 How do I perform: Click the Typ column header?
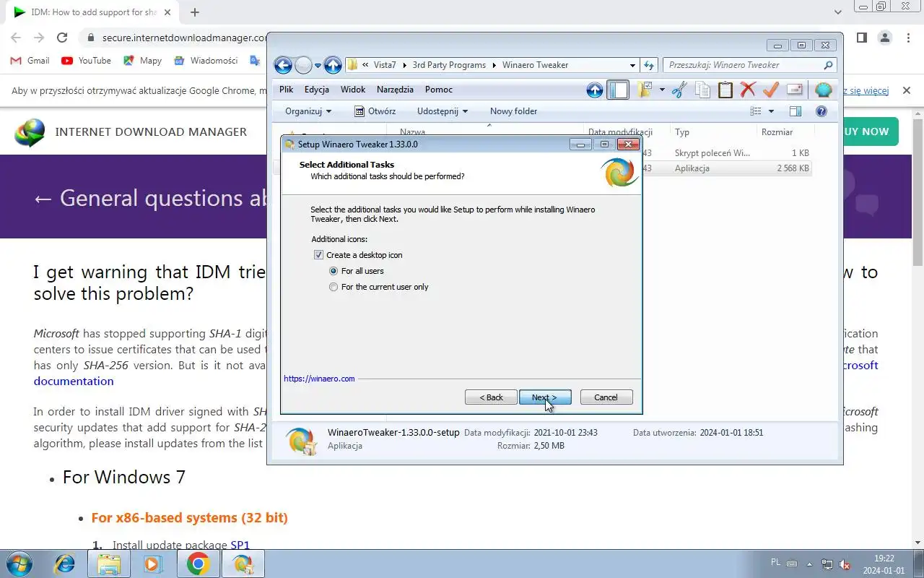tap(682, 132)
